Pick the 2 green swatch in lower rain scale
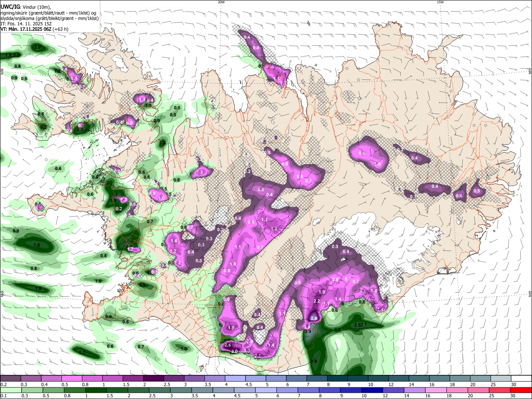532x399 pixels. pyautogui.click(x=138, y=390)
